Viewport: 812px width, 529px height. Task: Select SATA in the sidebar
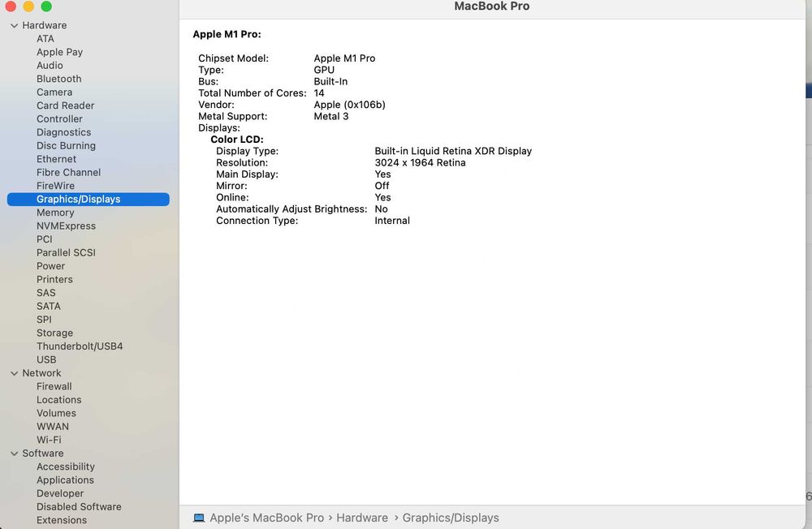(49, 307)
